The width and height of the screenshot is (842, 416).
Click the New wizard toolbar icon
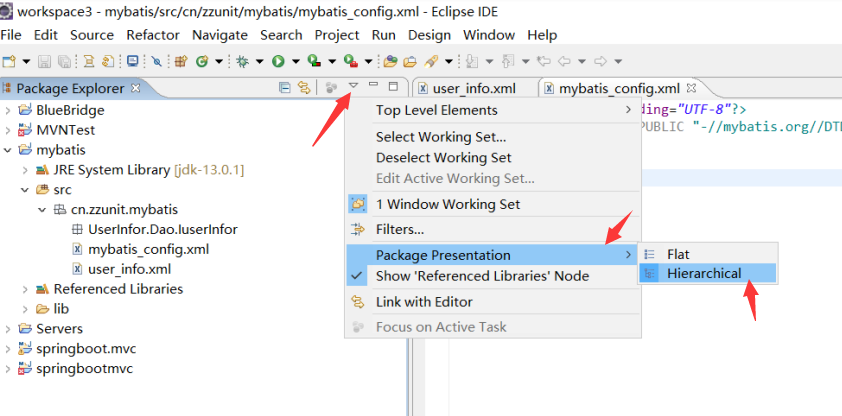coord(9,61)
